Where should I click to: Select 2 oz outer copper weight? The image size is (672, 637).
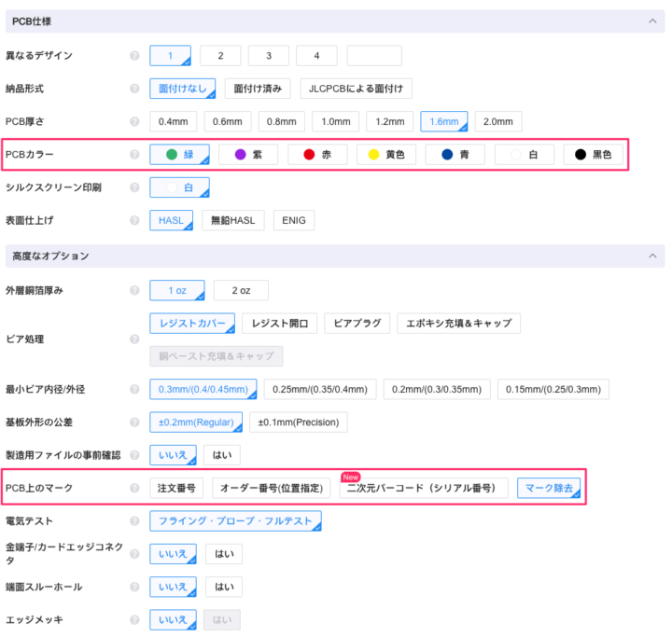point(241,291)
